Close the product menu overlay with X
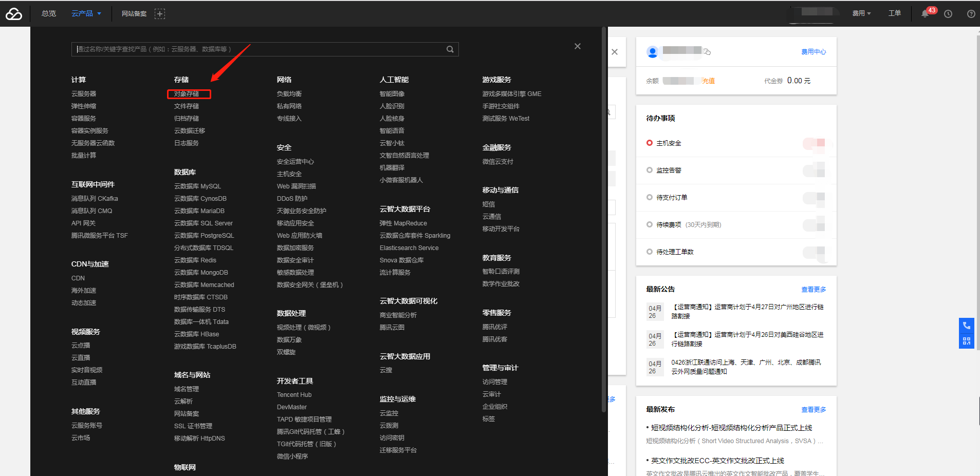Image resolution: width=980 pixels, height=476 pixels. click(x=578, y=46)
